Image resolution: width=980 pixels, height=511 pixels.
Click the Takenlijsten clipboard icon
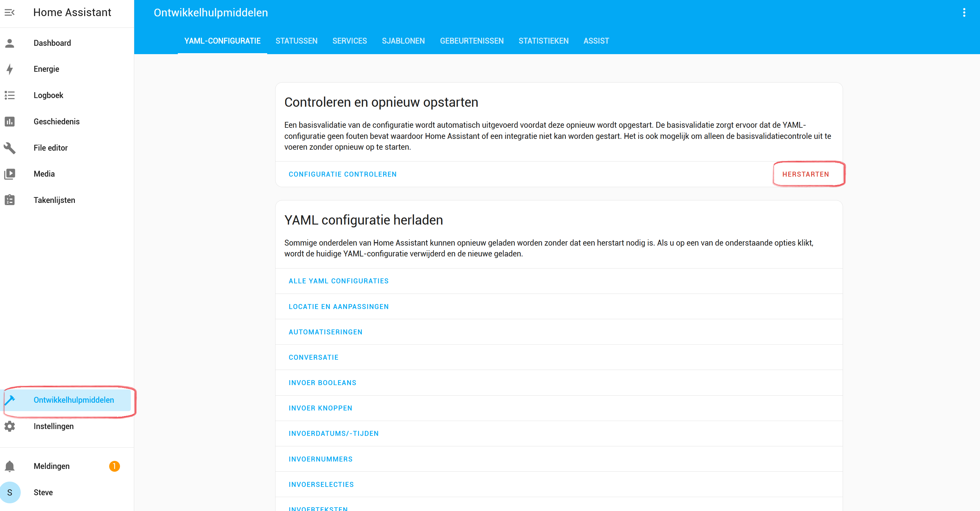(10, 200)
